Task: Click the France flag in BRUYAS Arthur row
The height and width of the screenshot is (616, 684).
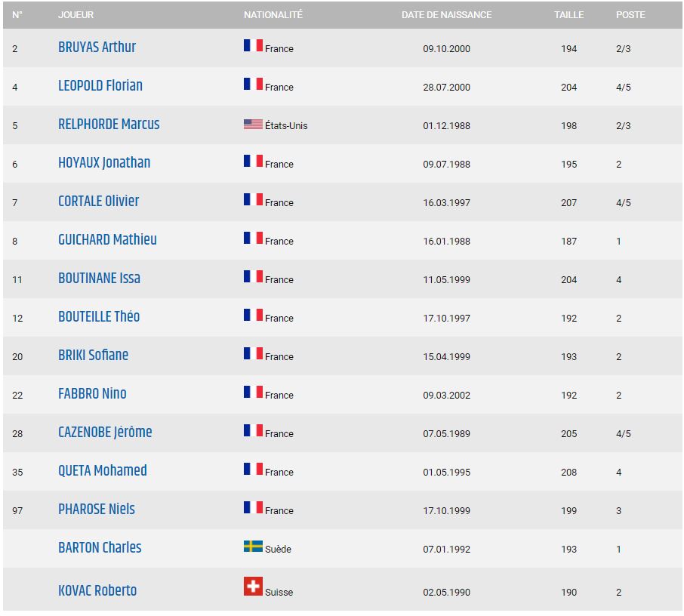Action: coord(253,45)
